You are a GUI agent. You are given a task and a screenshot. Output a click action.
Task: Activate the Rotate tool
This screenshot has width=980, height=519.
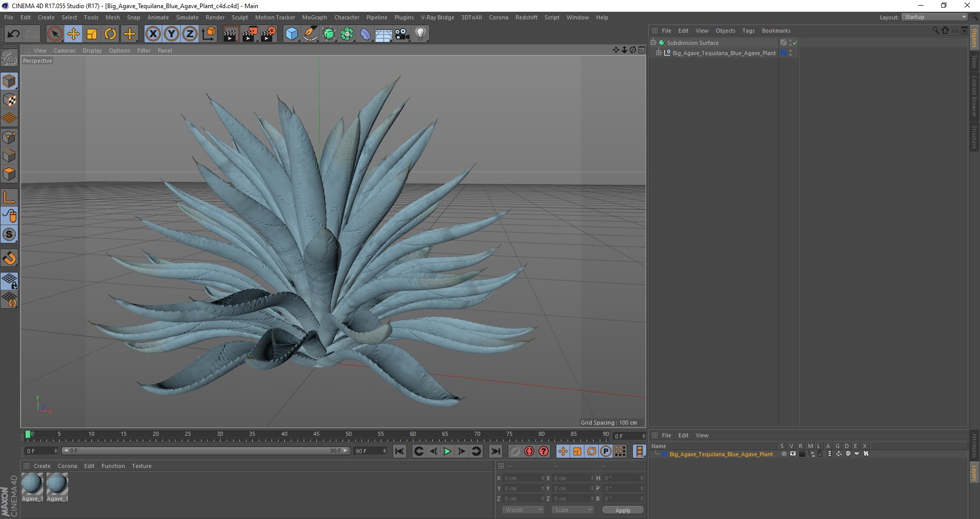coord(110,34)
